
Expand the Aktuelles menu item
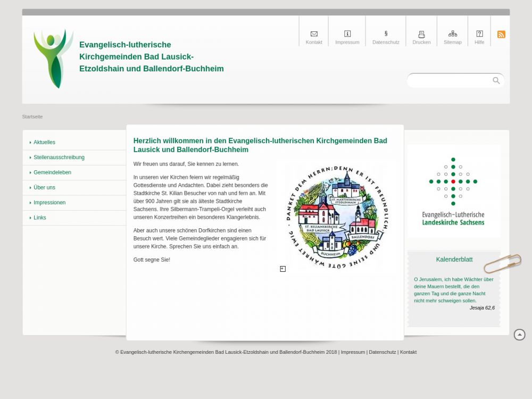point(44,143)
